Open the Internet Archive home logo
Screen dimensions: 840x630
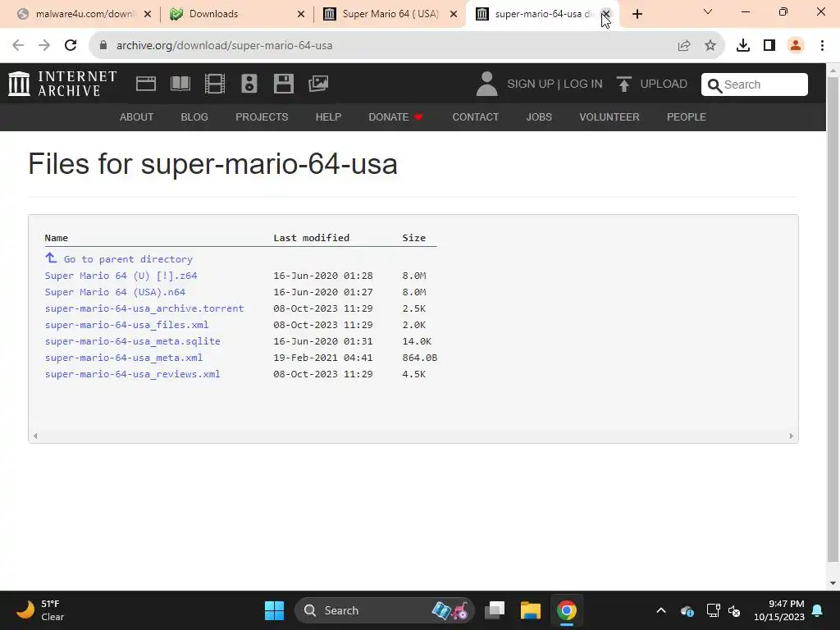[62, 84]
